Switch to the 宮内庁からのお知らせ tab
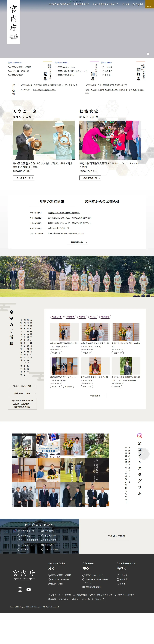Viewport: 154px width, 644px height. click(102, 202)
